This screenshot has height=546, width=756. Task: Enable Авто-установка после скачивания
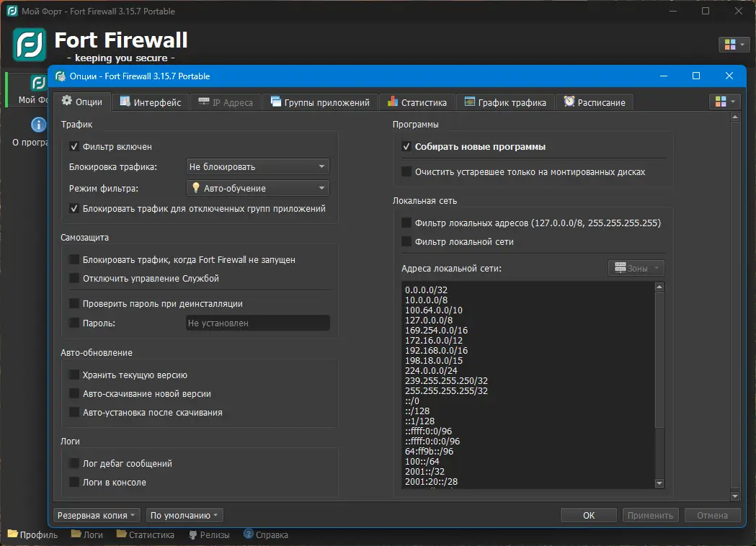74,413
